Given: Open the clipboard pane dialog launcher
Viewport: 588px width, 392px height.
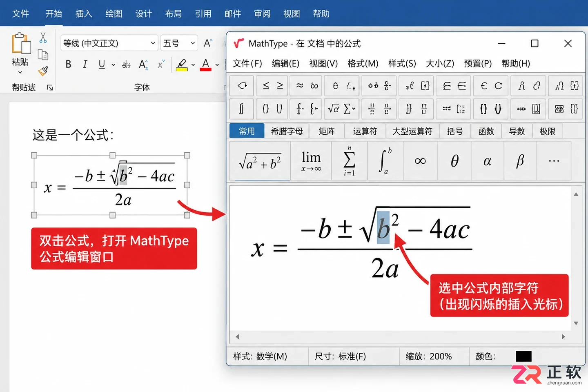Looking at the screenshot, I should [x=50, y=87].
